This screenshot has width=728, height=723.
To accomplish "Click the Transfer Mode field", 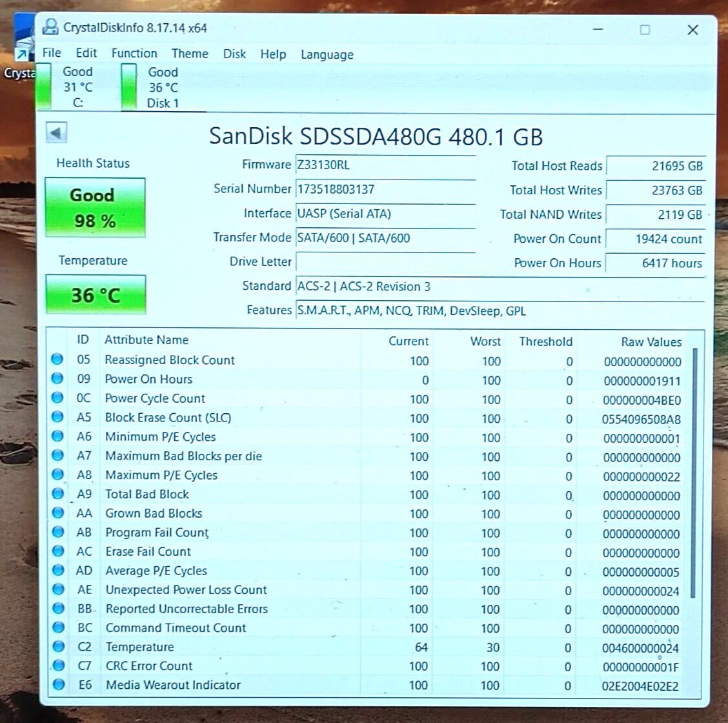I will pyautogui.click(x=385, y=238).
